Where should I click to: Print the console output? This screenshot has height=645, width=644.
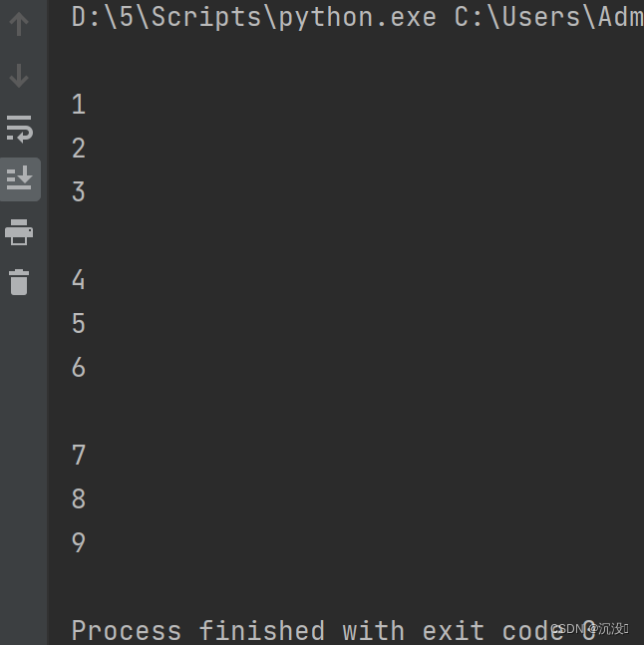coord(19,232)
